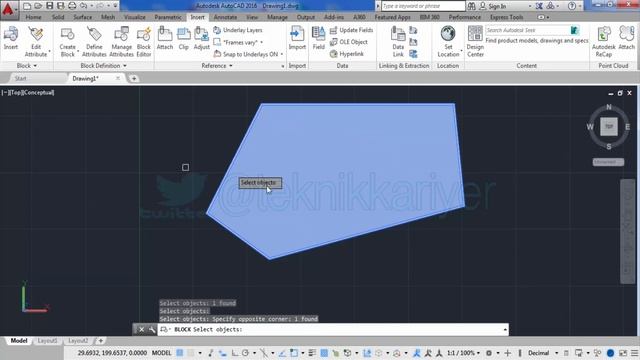
Task: Open the Design Center
Action: pos(475,42)
